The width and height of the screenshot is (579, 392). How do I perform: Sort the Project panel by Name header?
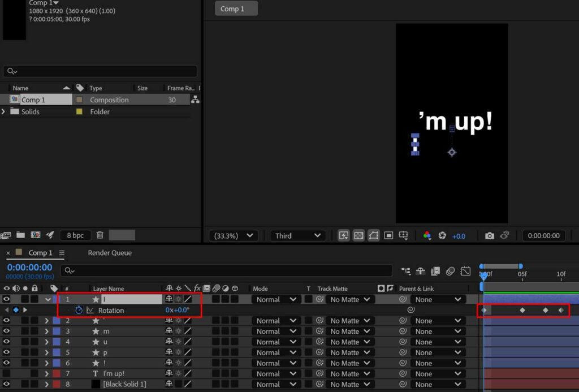20,88
